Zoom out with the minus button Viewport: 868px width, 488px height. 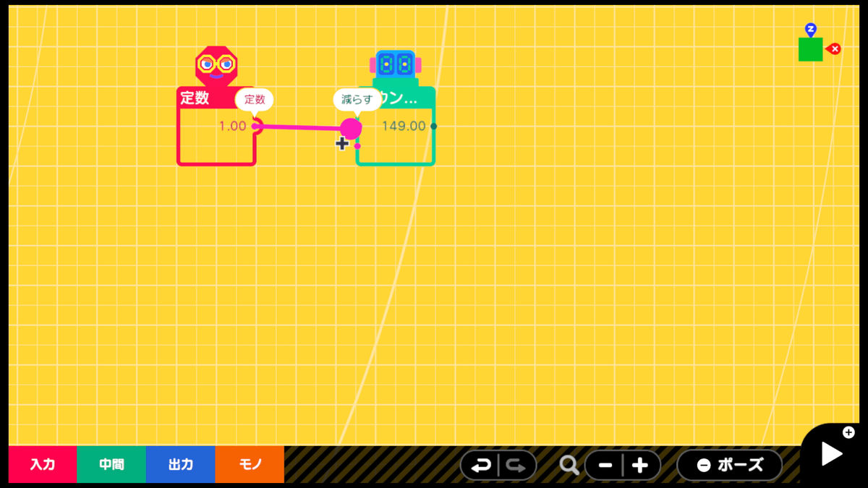click(605, 466)
